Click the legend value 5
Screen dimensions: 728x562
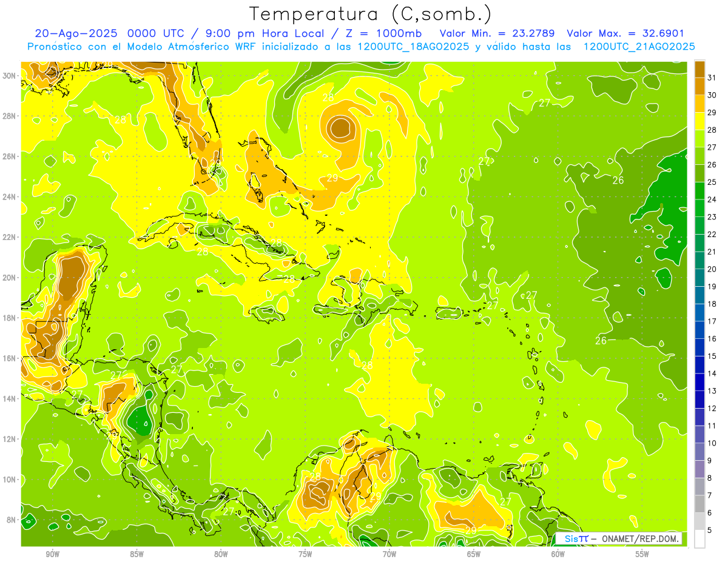pyautogui.click(x=710, y=530)
